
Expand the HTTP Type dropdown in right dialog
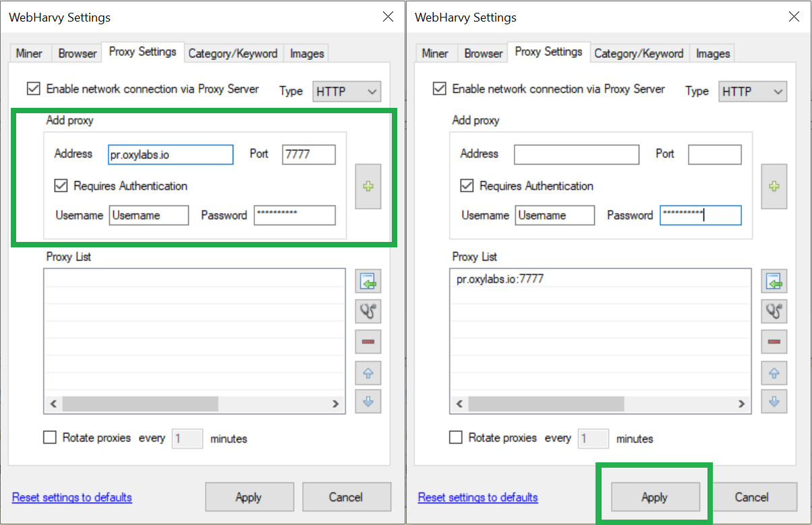(753, 92)
